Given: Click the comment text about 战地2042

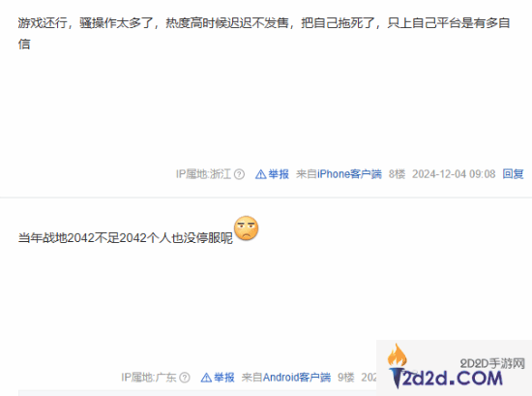Looking at the screenshot, I should click(126, 238).
